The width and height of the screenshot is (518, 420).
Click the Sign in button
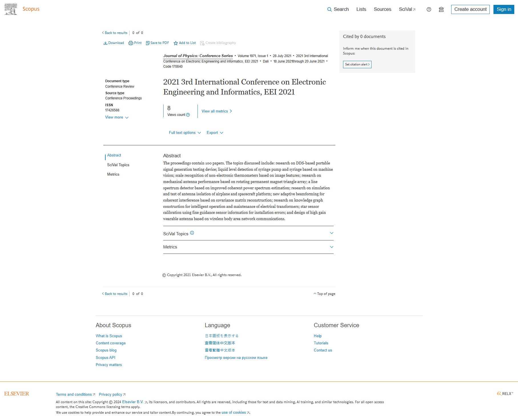504,9
